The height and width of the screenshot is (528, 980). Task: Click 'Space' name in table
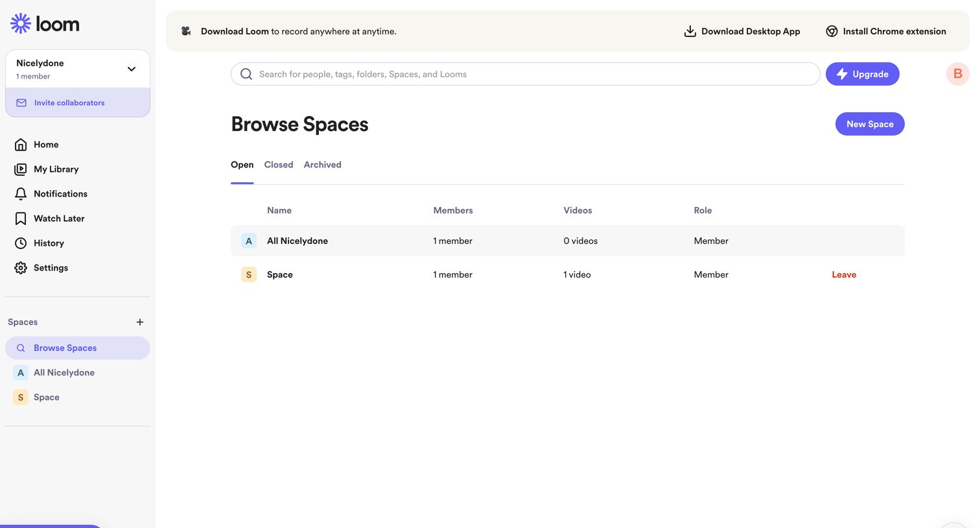tap(280, 274)
